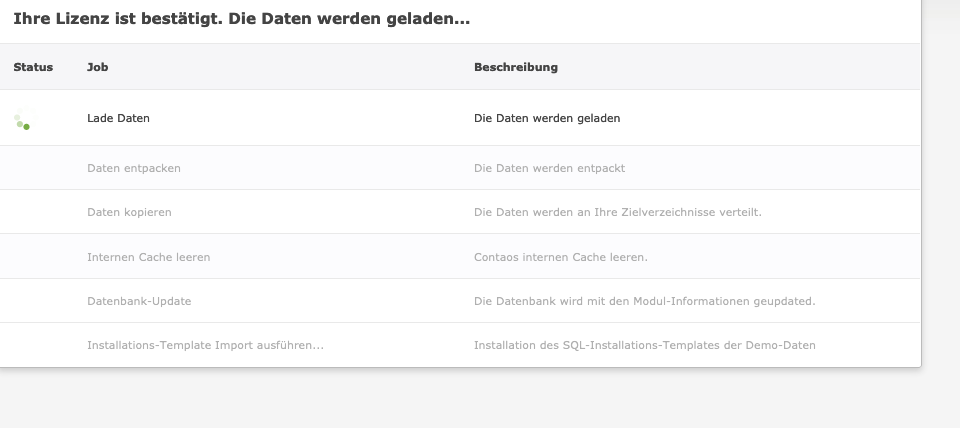Click description about Datenbank updated with Modul-Informationen
The width and height of the screenshot is (960, 428).
[644, 301]
